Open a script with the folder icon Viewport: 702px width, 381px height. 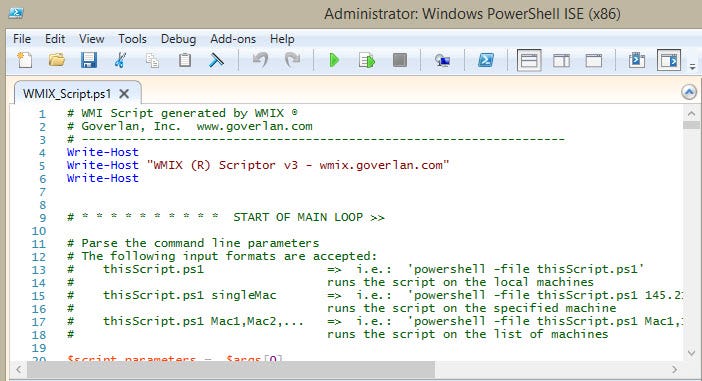[57, 60]
